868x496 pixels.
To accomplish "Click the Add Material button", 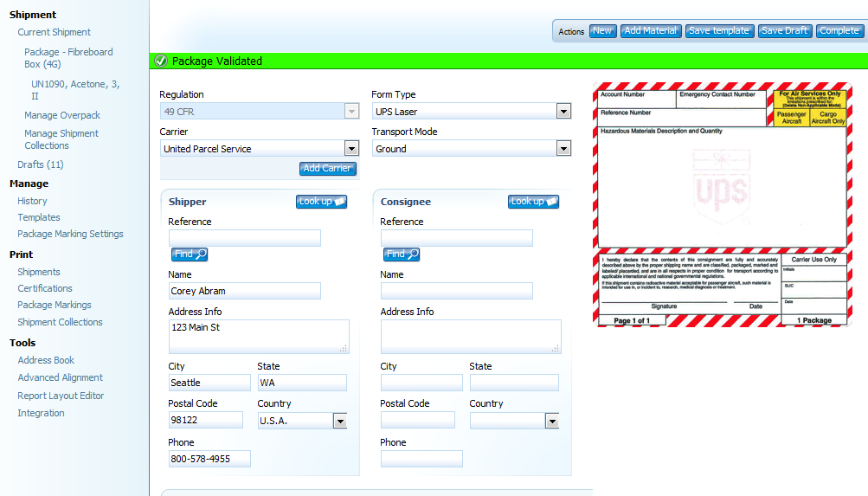I will [651, 31].
